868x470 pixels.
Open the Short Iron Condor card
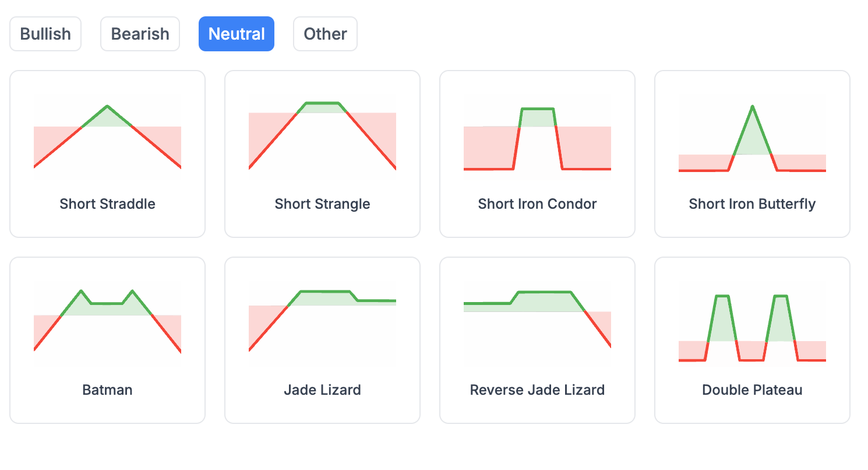tap(537, 153)
